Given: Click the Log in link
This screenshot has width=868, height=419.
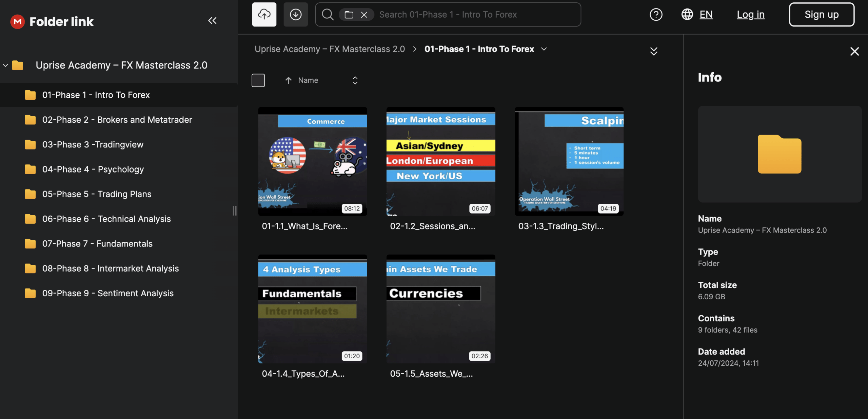Looking at the screenshot, I should tap(750, 15).
